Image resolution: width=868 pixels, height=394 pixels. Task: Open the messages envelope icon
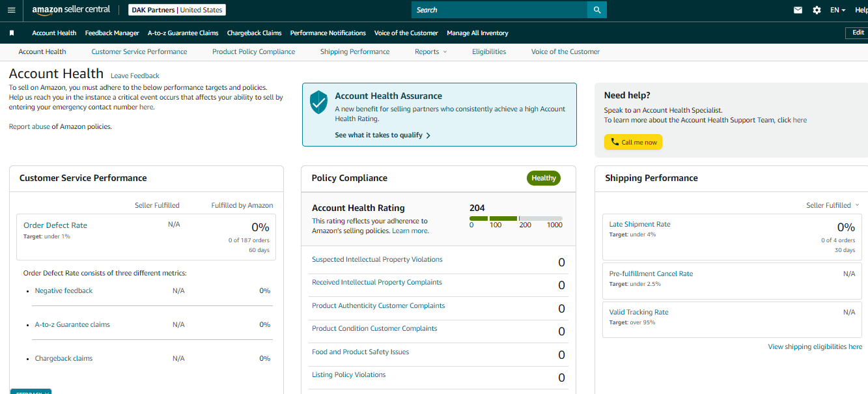(798, 10)
